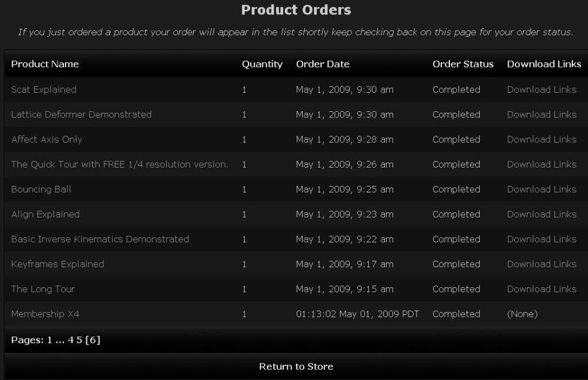Open Download Links for The Long Tour
Image resolution: width=588 pixels, height=380 pixels.
(x=541, y=289)
